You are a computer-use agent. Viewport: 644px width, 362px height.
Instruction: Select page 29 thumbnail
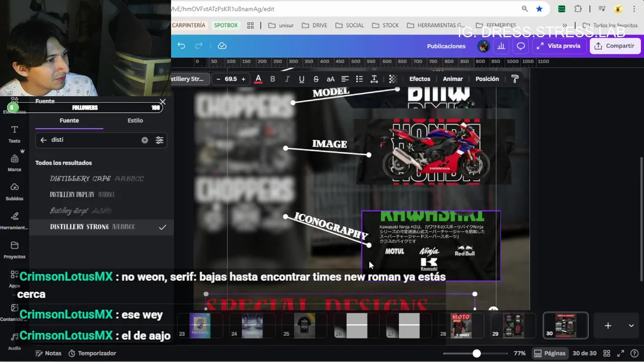point(513,326)
